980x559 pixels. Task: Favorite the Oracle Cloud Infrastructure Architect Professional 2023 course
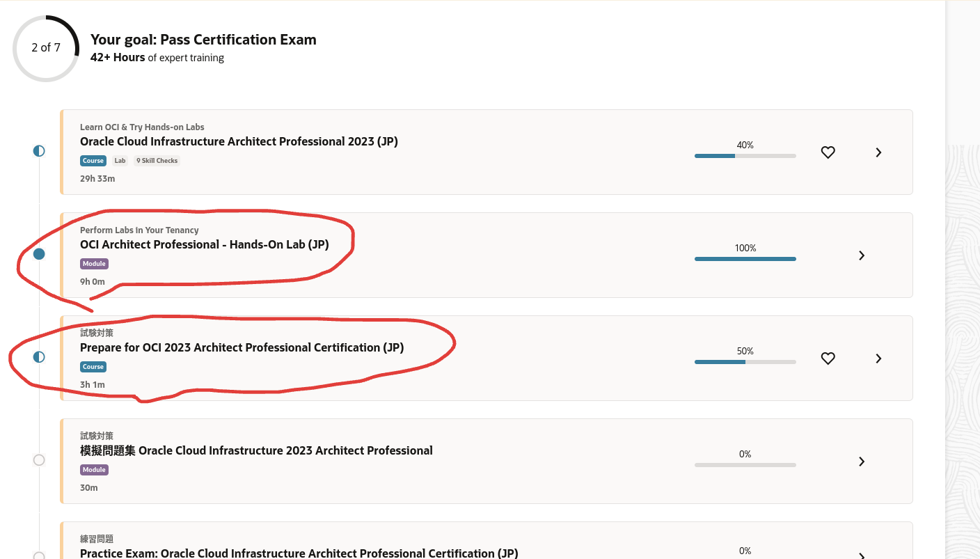[x=828, y=152]
